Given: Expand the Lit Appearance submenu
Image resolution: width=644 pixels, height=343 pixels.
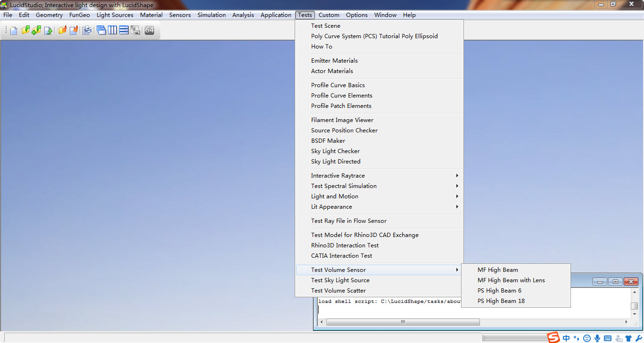Looking at the screenshot, I should (x=379, y=207).
